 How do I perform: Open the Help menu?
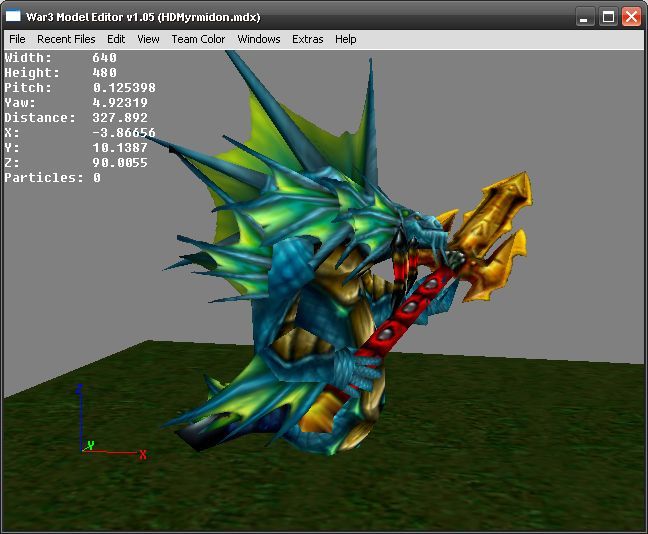pyautogui.click(x=345, y=39)
